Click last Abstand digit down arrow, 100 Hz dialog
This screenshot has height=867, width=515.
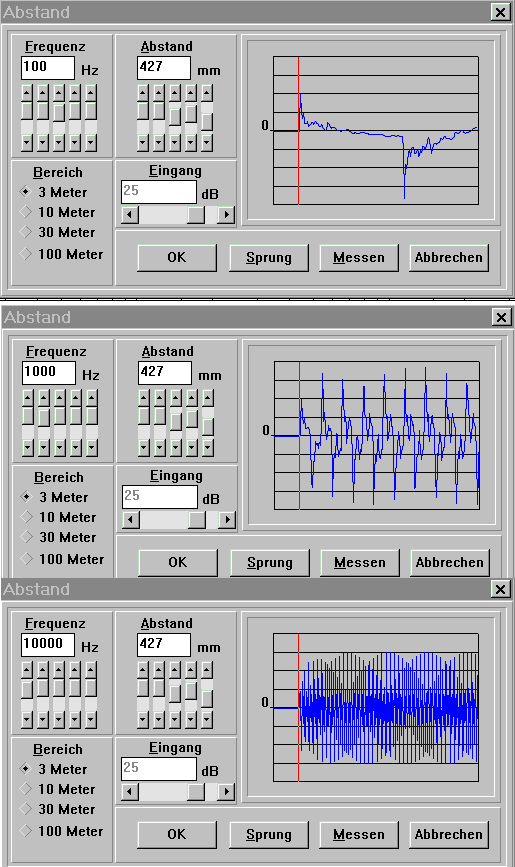tap(207, 143)
